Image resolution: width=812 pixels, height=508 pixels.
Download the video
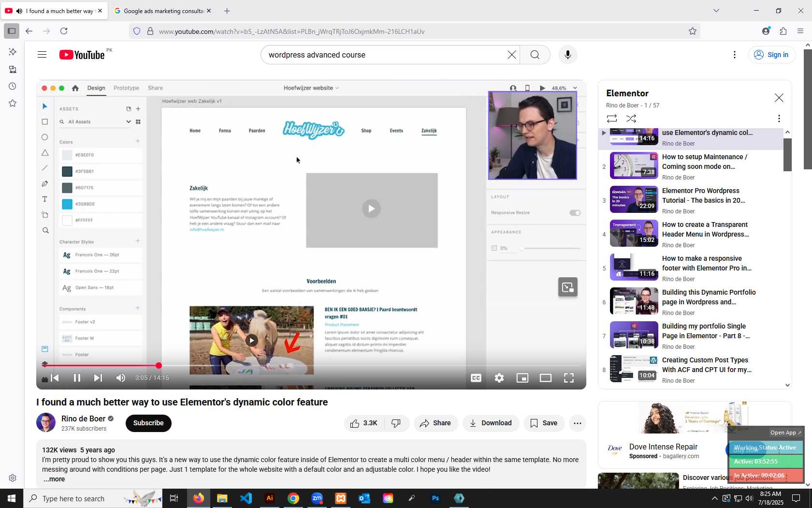(491, 423)
